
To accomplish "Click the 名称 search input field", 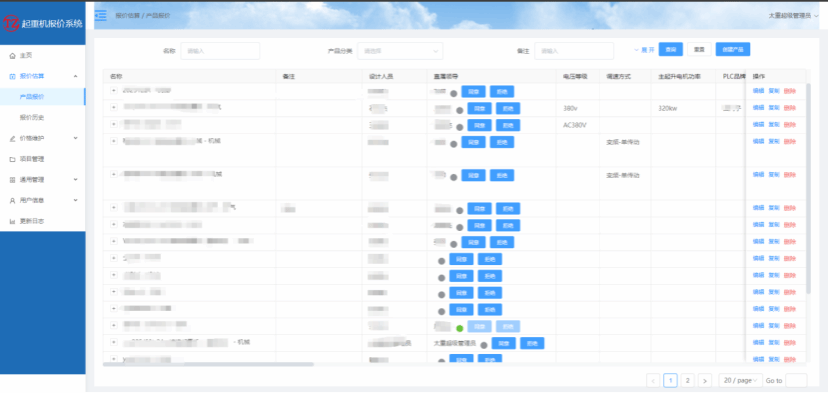I will tap(220, 51).
